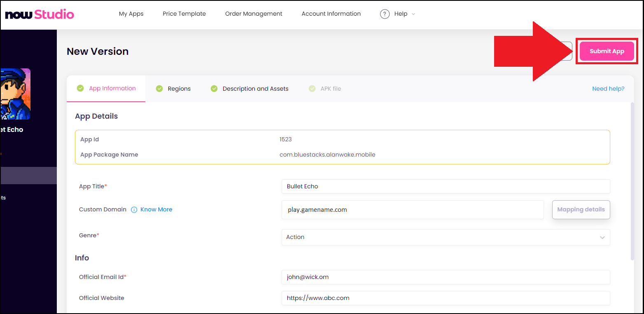
Task: Click the App Information green check icon
Action: pyautogui.click(x=80, y=88)
